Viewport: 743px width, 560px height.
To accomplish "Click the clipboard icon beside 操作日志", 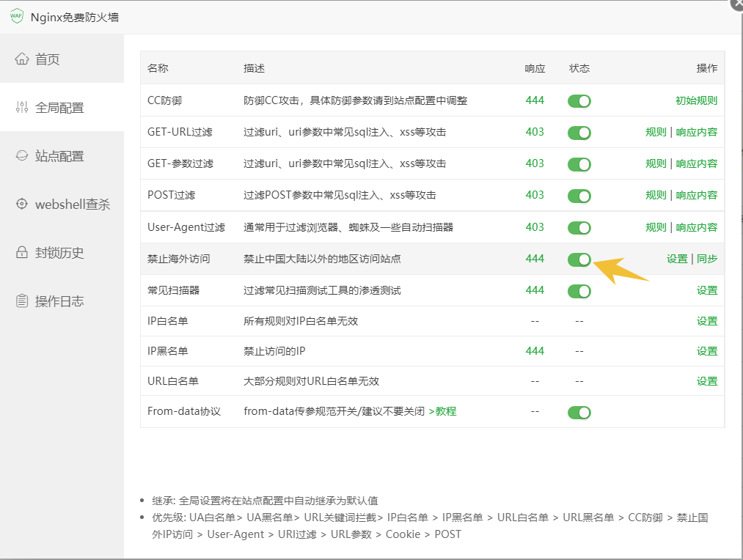I will coord(22,301).
